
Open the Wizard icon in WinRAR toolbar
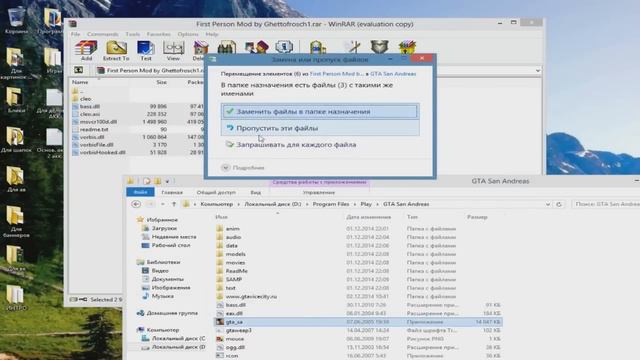pos(256,48)
